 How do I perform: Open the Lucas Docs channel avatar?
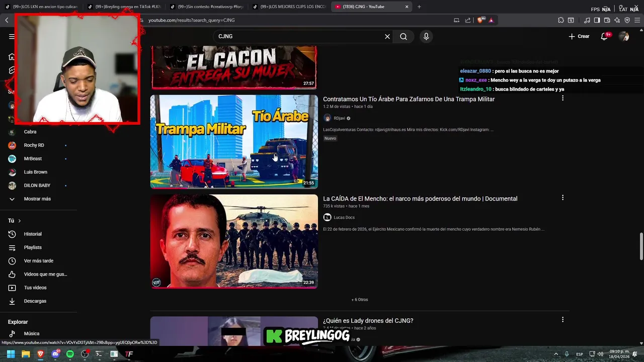(327, 218)
